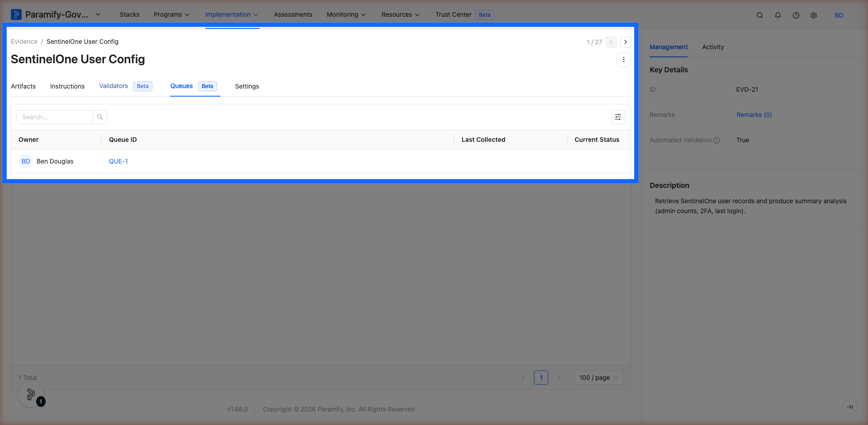Viewport: 868px width, 425px height.
Task: Click the 1 Total count text
Action: tap(28, 378)
